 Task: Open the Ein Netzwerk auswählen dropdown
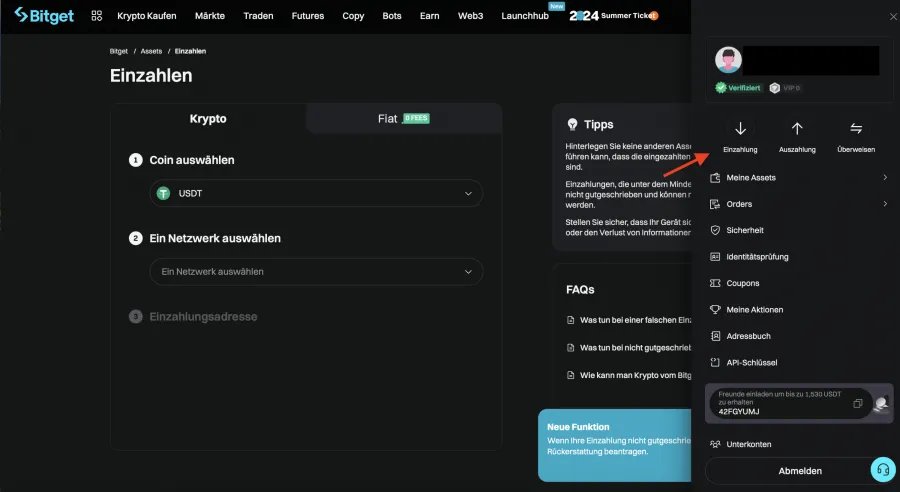click(316, 272)
